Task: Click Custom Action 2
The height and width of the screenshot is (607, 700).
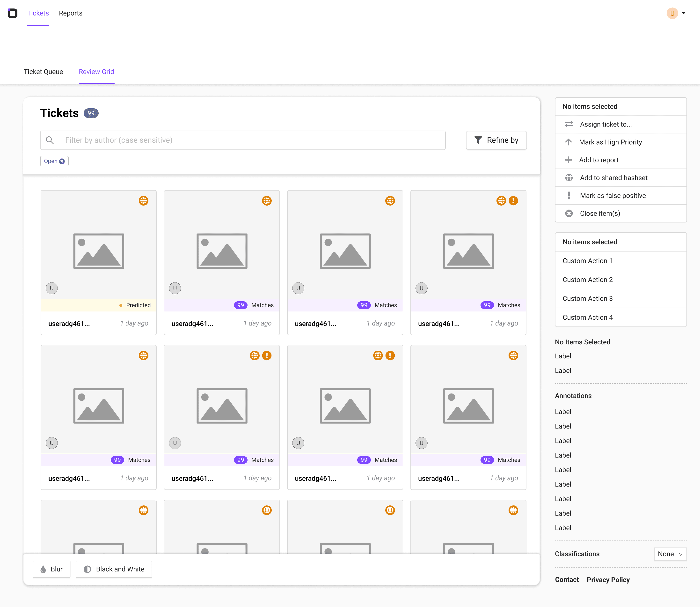Action: coord(587,280)
